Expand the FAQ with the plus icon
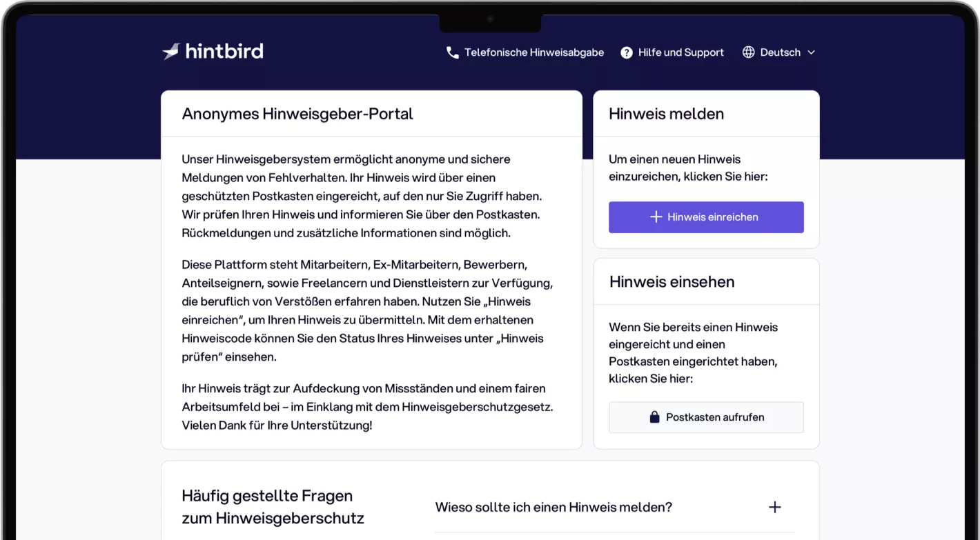This screenshot has height=540, width=980. point(775,508)
